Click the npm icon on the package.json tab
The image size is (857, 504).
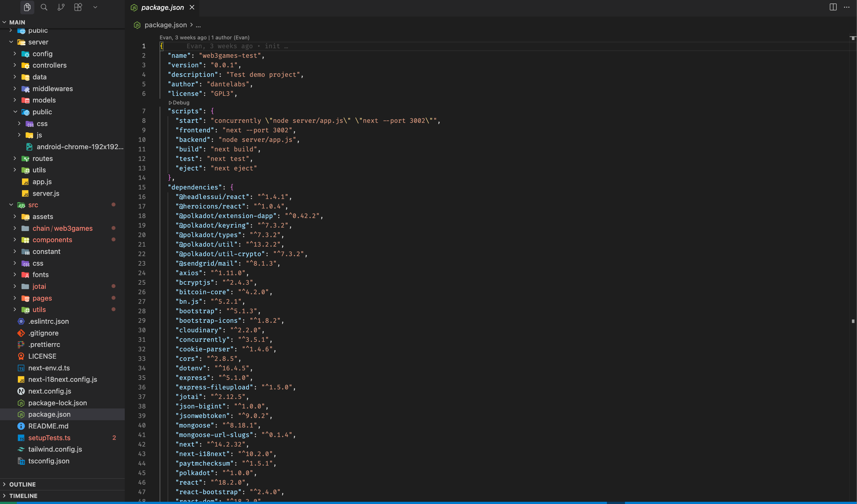coord(134,7)
